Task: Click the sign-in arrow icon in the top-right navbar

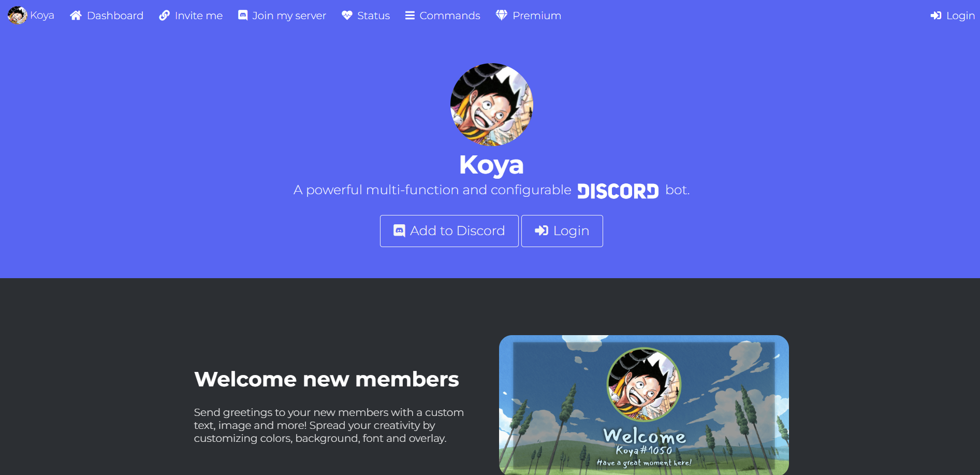Action: (x=935, y=16)
